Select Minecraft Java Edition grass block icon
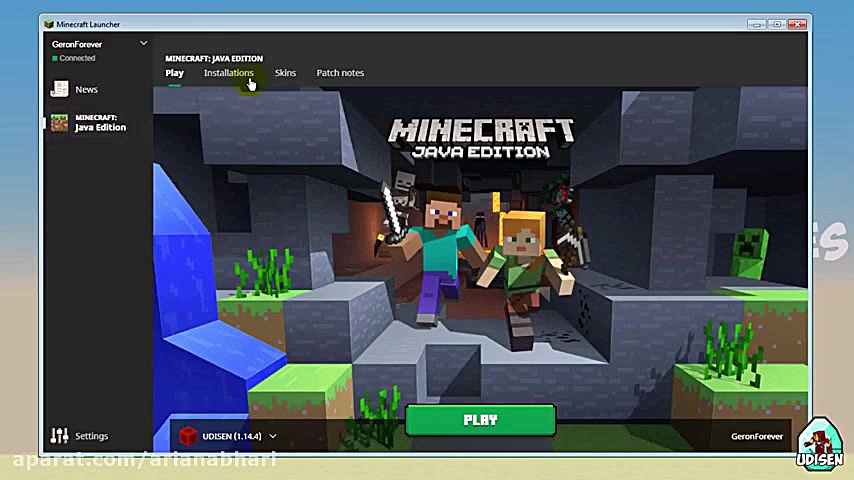Viewport: 854px width, 480px height. coord(59,123)
